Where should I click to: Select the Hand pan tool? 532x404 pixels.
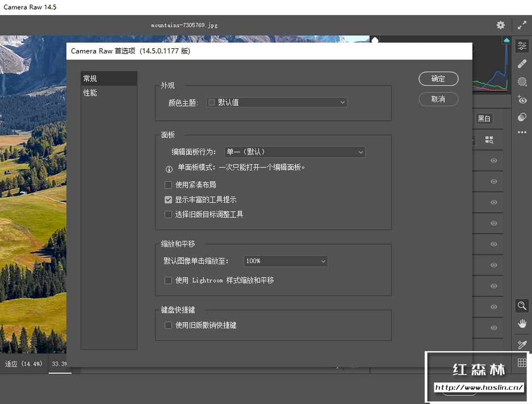(522, 323)
